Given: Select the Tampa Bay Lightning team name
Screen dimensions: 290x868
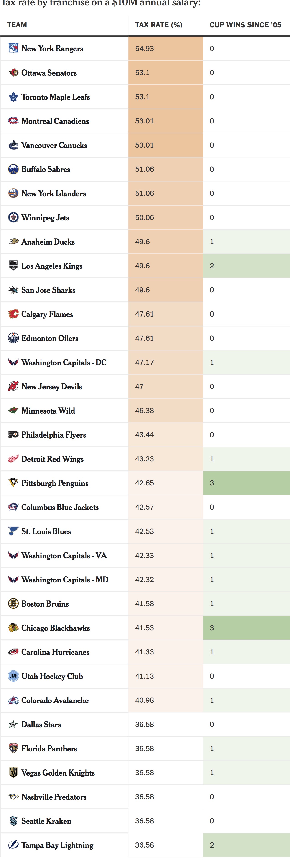Looking at the screenshot, I should [57, 845].
